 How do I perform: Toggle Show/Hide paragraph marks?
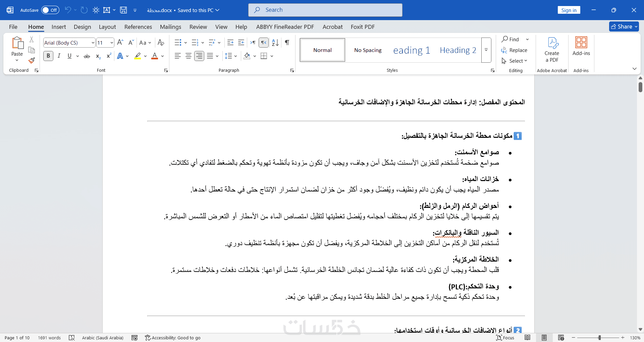tap(287, 43)
